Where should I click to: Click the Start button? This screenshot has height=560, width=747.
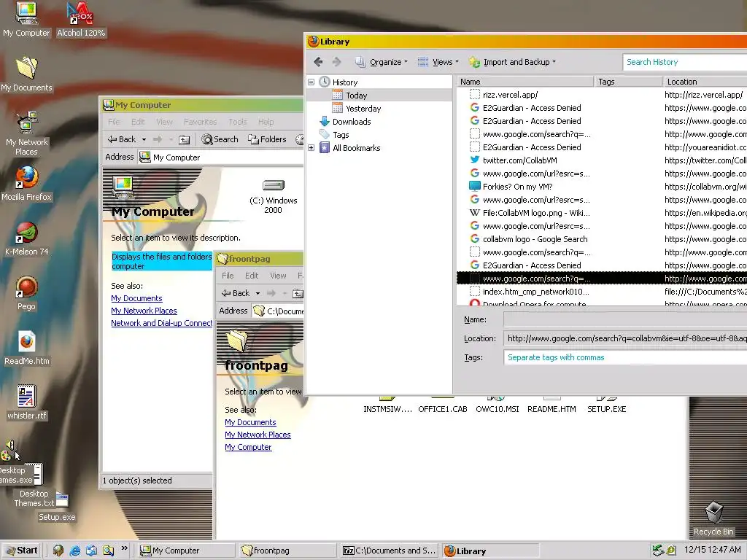[21, 551]
